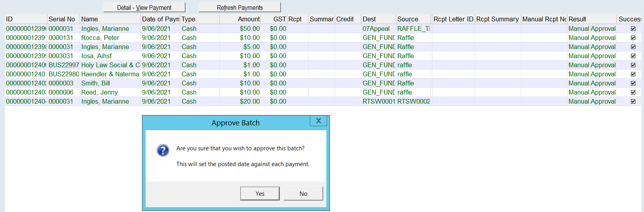Decline batch approval with No
644x212 pixels.
coord(303,193)
